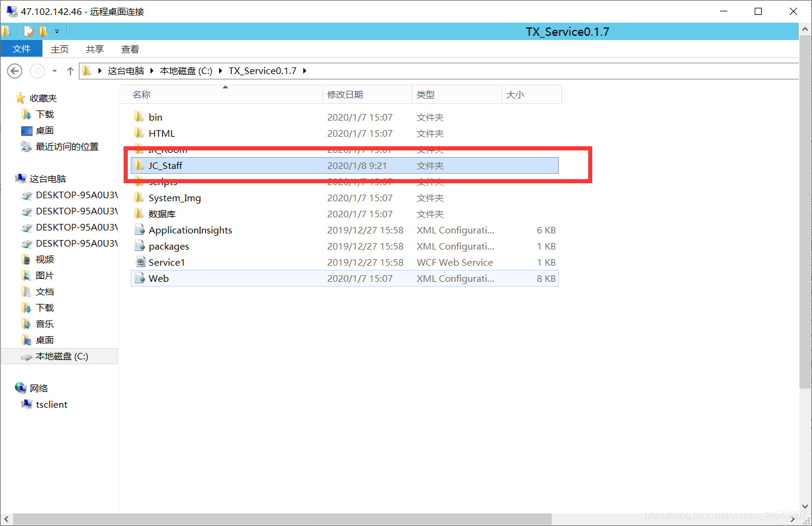Click the Web file 2020/1/7 15:07 date
Screen dimensions: 812x526
pyautogui.click(x=359, y=278)
